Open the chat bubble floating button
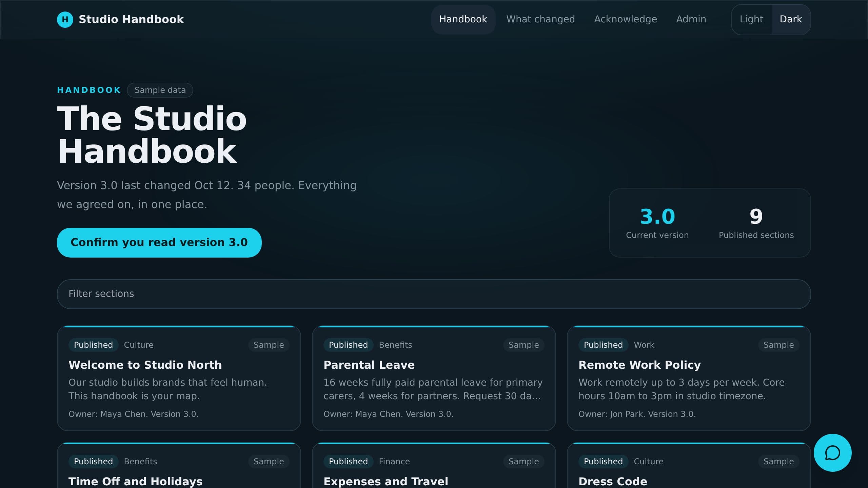Viewport: 868px width, 488px height. point(832,452)
